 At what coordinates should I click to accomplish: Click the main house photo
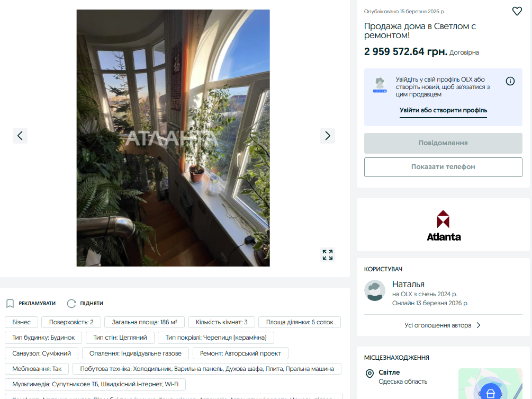pos(173,138)
